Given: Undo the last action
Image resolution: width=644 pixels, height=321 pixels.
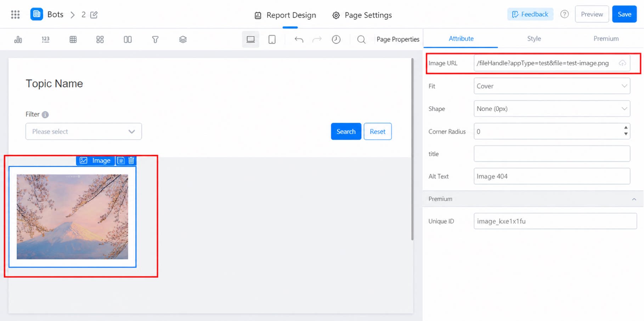Looking at the screenshot, I should (299, 39).
